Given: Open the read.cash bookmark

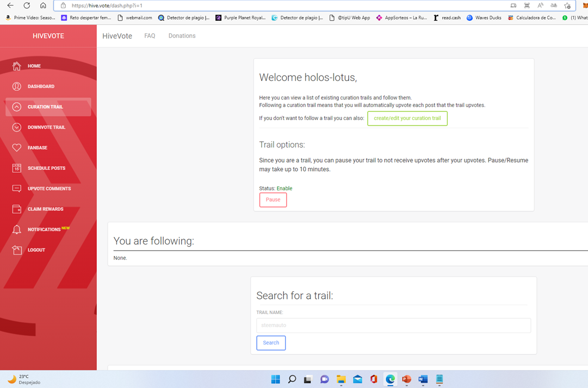Looking at the screenshot, I should pos(447,17).
